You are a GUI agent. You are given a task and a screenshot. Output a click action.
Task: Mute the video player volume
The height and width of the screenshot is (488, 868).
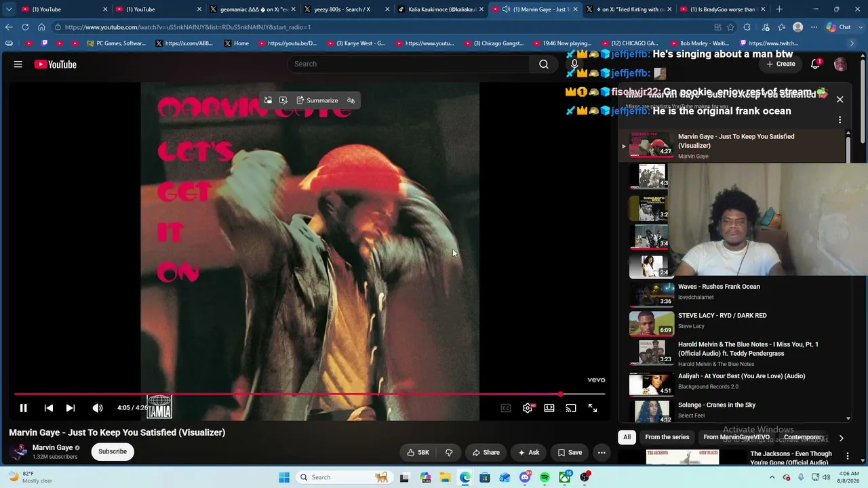(98, 408)
